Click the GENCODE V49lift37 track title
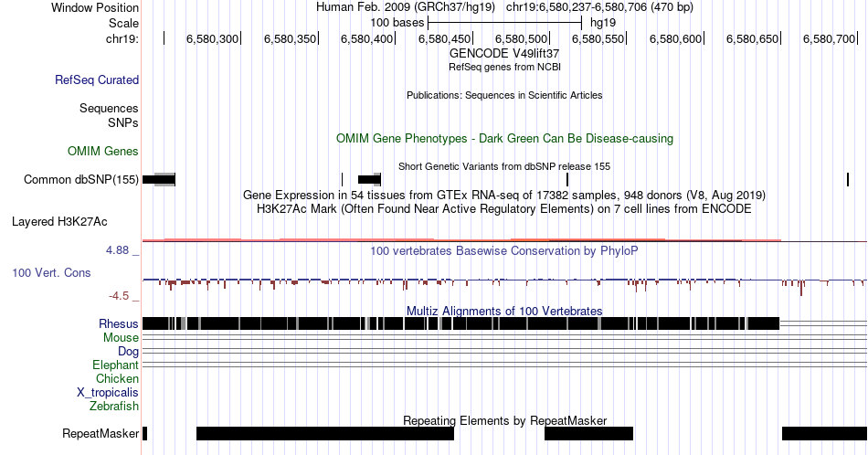This screenshot has height=455, width=868. 504,53
